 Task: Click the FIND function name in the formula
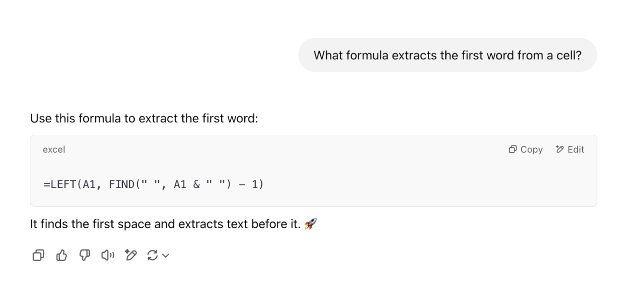pyautogui.click(x=121, y=185)
